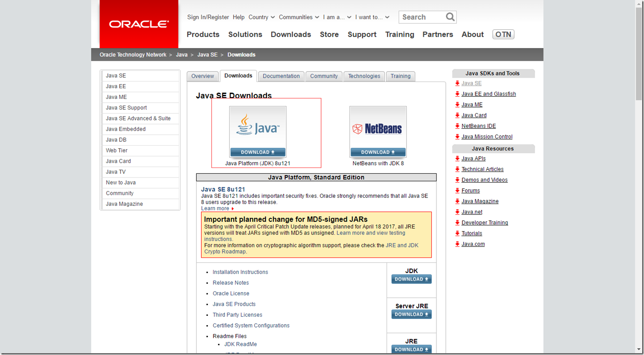Click the Java SE breadcrumb
Image resolution: width=644 pixels, height=355 pixels.
click(x=208, y=55)
